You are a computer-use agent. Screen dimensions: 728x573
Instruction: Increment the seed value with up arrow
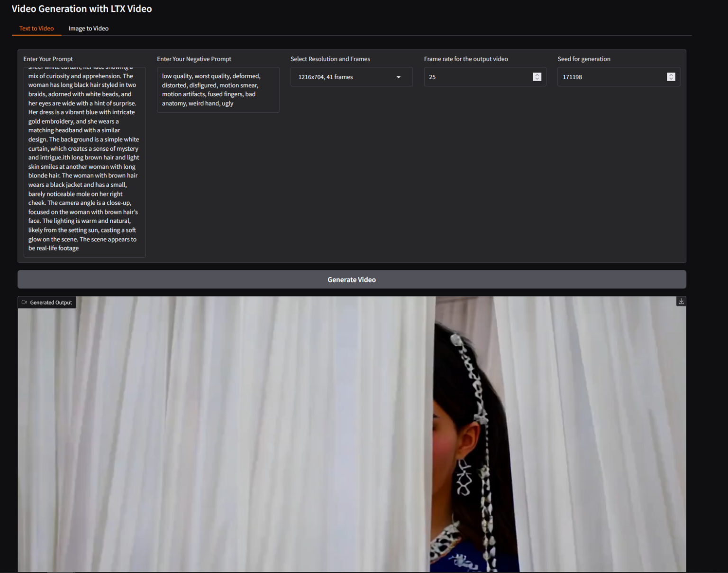(671, 75)
